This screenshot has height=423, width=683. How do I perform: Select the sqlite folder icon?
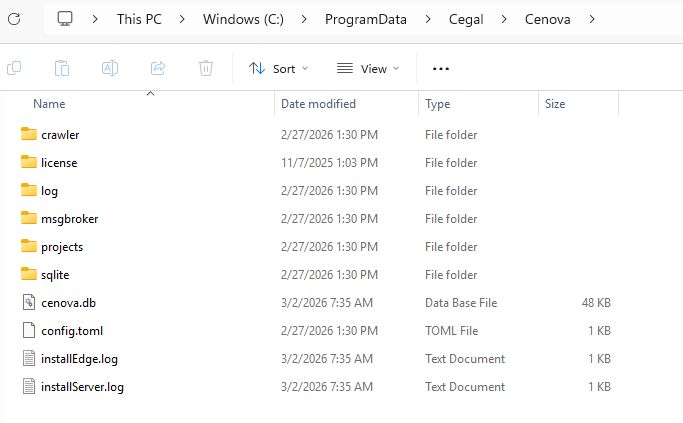click(x=29, y=274)
